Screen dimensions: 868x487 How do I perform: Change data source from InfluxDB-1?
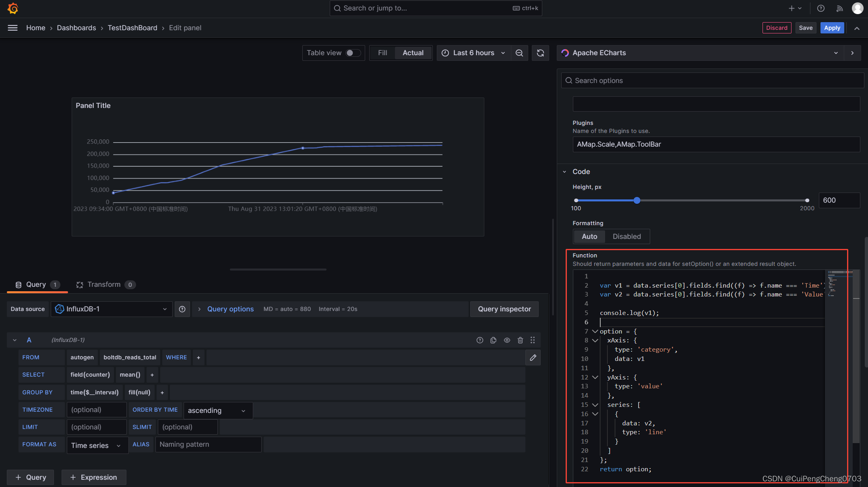tap(112, 309)
